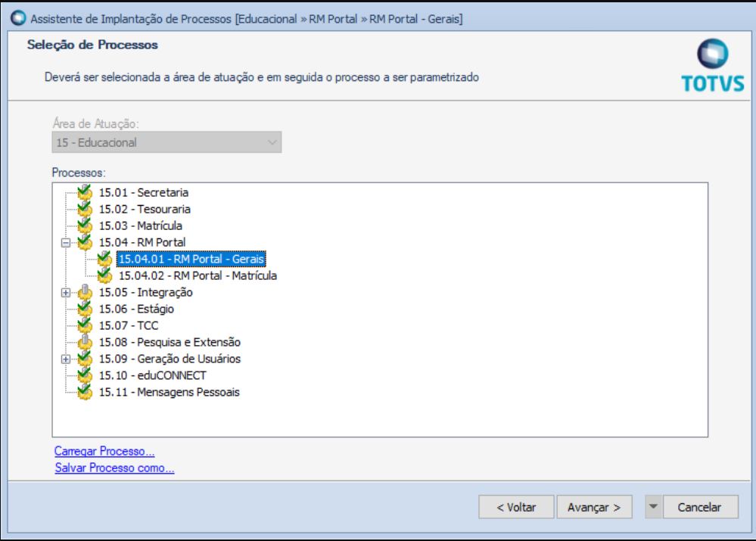Open the arrow dropdown beside Cancelar
756x541 pixels.
pos(653,507)
